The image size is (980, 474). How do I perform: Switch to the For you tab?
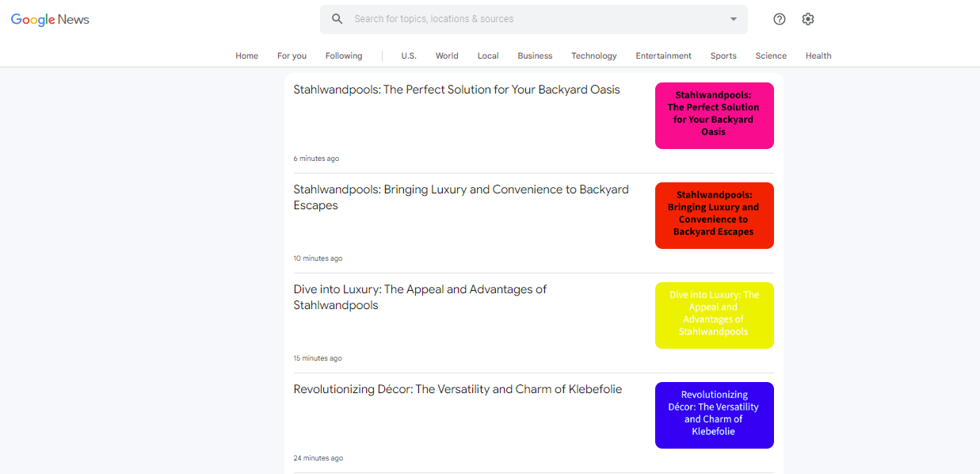292,55
